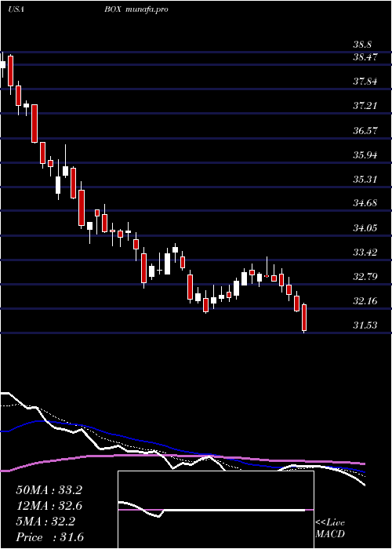Image resolution: width=392 pixels, height=549 pixels.
Task: Click the 38.8 price axis label
Action: tap(362, 45)
